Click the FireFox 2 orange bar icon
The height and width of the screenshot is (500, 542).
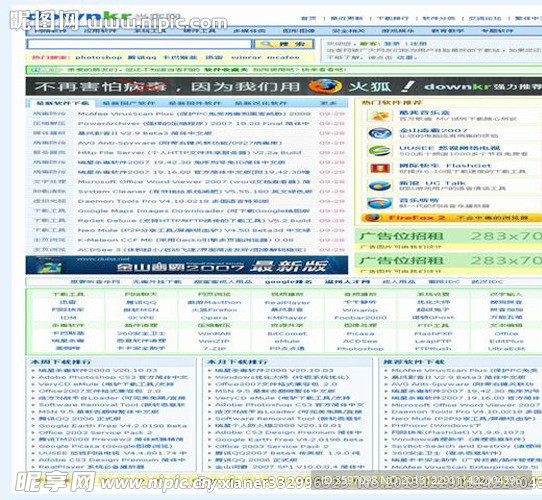[x=373, y=218]
